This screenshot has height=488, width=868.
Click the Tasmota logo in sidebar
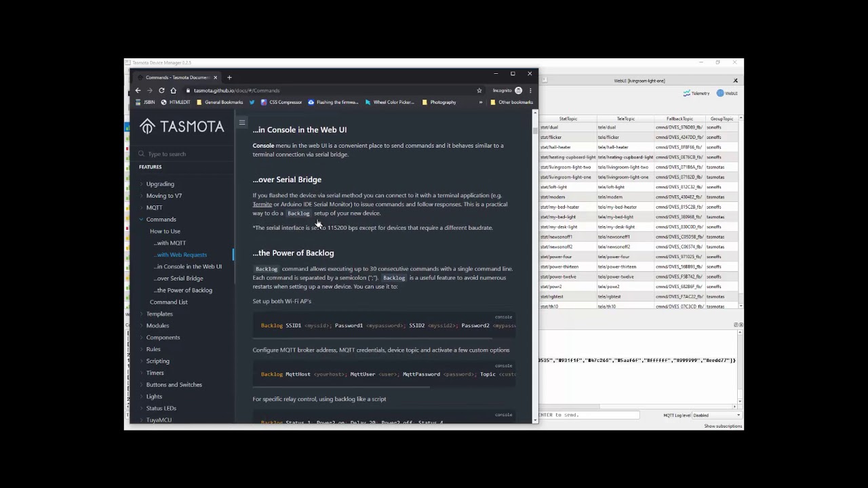[182, 127]
